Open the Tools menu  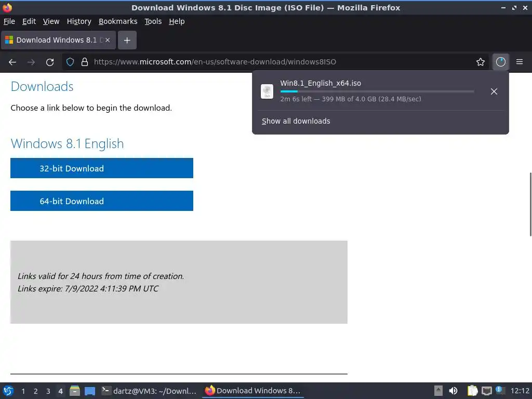pyautogui.click(x=153, y=21)
